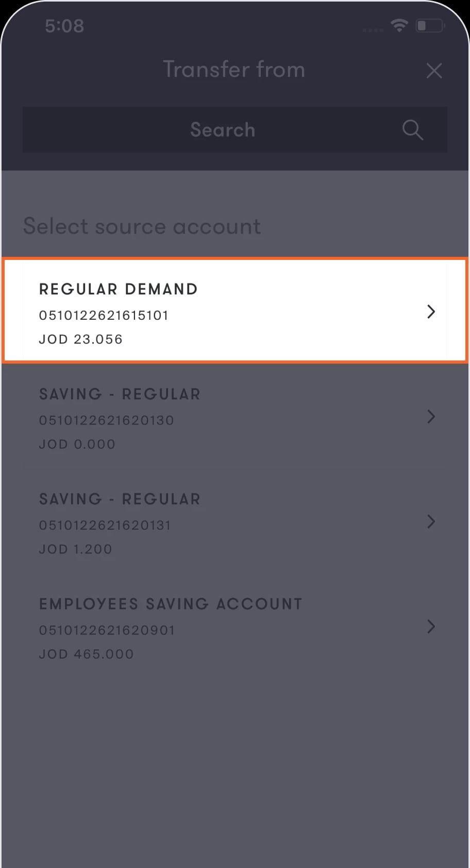
Task: Open chevron for account ending 620130
Action: pos(431,417)
